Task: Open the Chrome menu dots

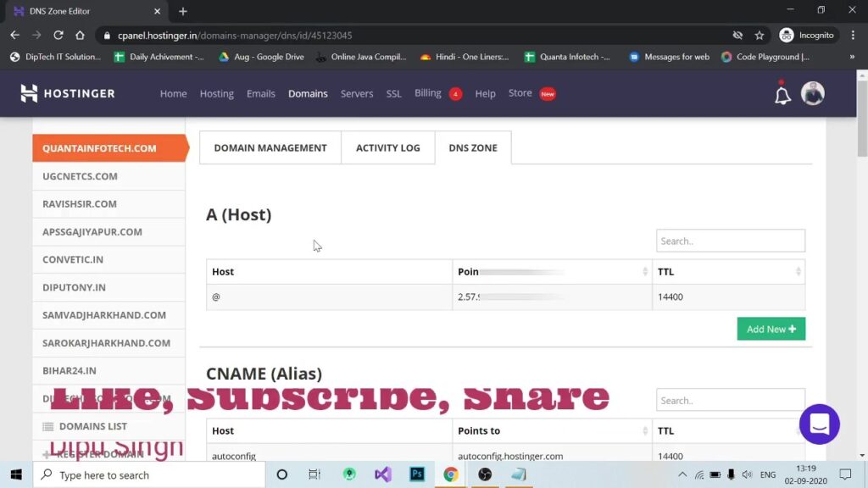Action: (853, 36)
